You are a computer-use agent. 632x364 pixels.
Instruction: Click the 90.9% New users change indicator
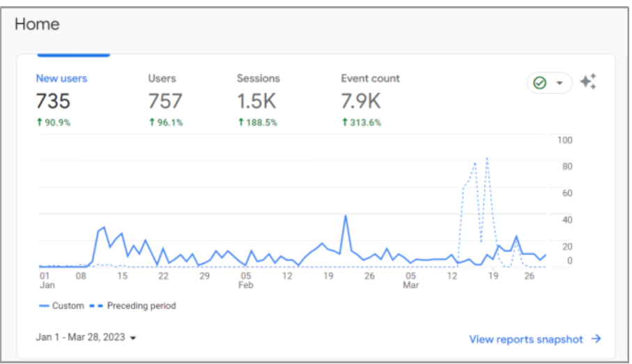[x=53, y=122]
